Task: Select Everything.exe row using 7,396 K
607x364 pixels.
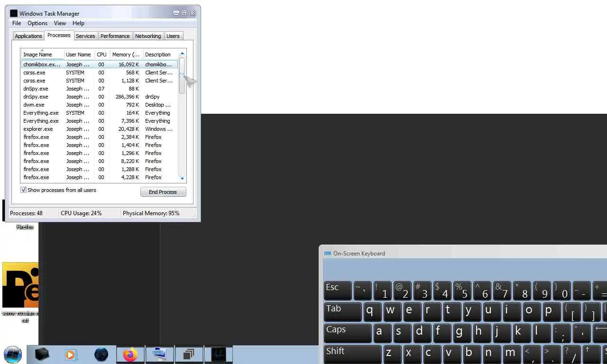Action: pos(99,121)
